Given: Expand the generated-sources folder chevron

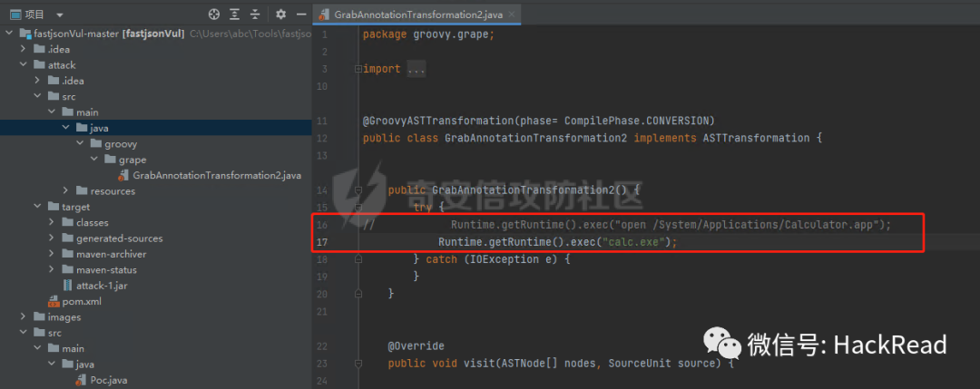Looking at the screenshot, I should 51,238.
